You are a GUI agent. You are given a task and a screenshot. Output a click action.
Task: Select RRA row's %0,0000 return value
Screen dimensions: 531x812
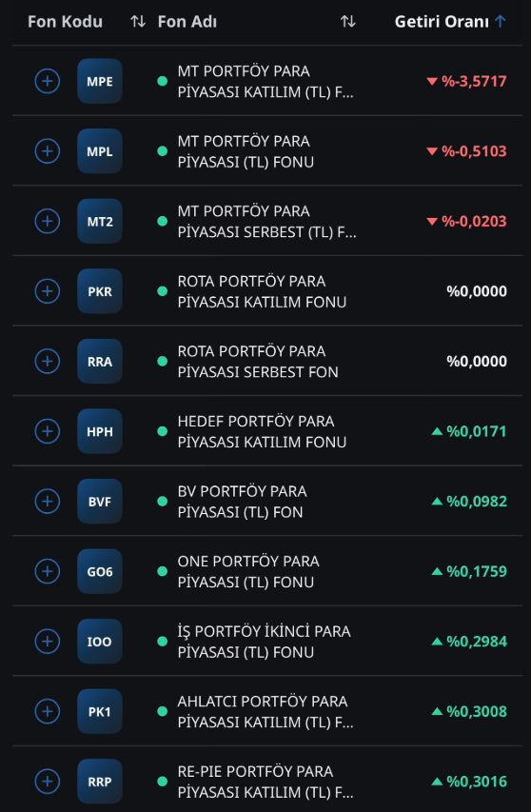pyautogui.click(x=477, y=361)
